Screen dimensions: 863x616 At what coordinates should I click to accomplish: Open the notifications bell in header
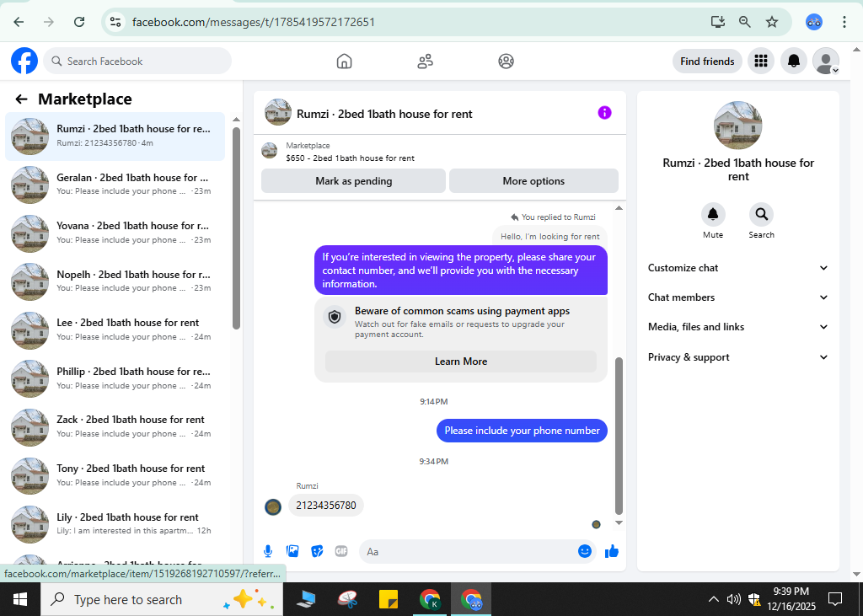(793, 62)
